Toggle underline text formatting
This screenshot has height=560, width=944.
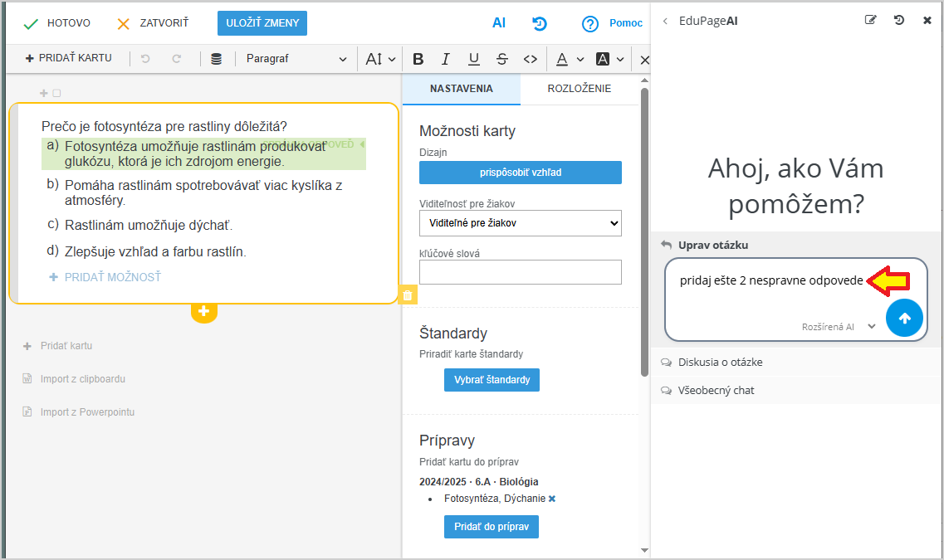coord(473,59)
